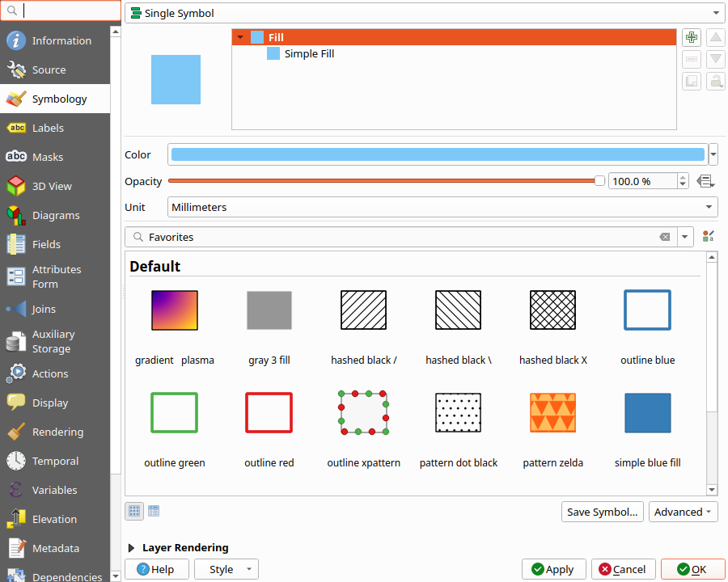Image resolution: width=728 pixels, height=582 pixels.
Task: Move symbol layer down arrow button
Action: (x=716, y=59)
